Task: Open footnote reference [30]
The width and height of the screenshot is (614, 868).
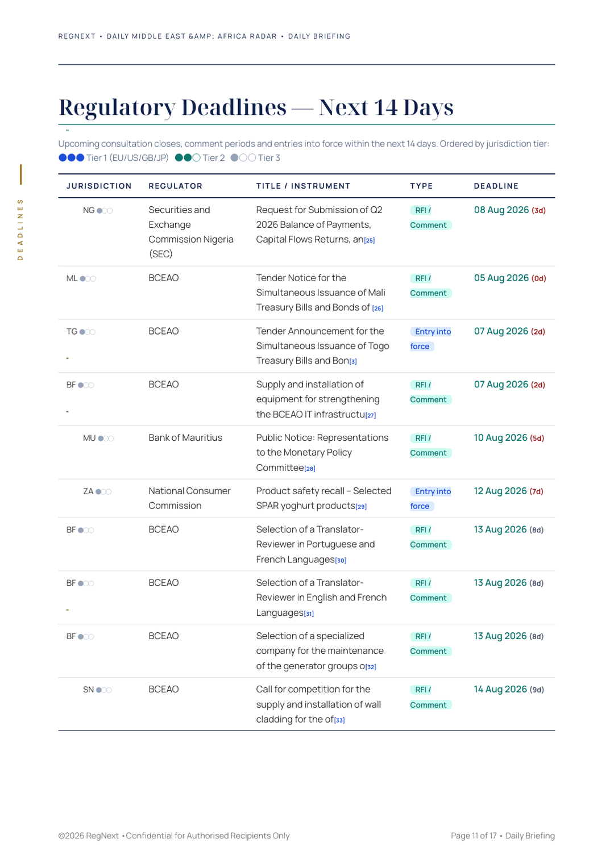Action: 341,560
